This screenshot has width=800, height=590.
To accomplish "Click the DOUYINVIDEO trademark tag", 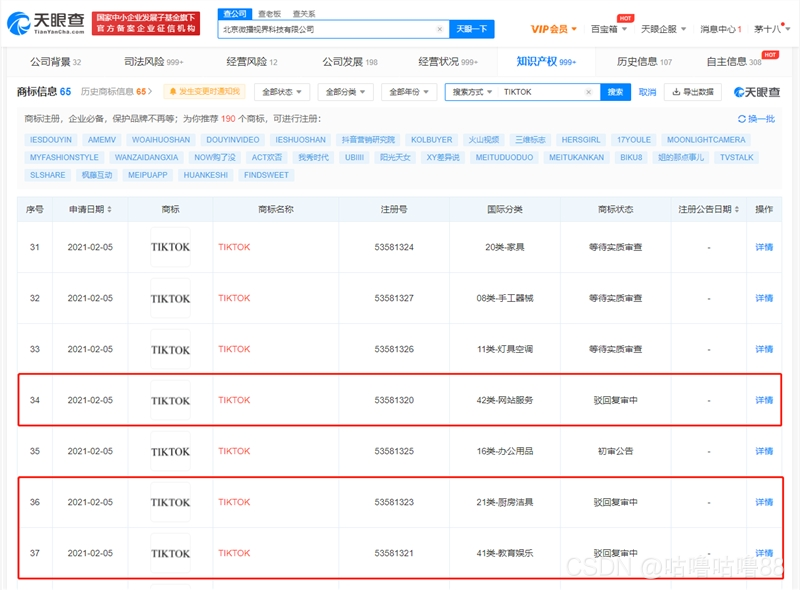I will [x=233, y=140].
